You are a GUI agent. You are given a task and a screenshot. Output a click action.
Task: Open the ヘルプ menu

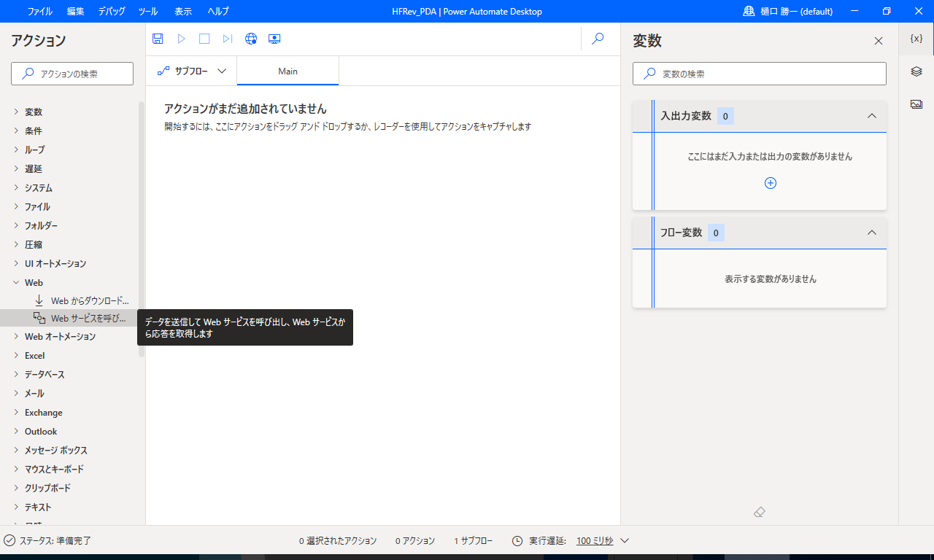click(x=217, y=11)
